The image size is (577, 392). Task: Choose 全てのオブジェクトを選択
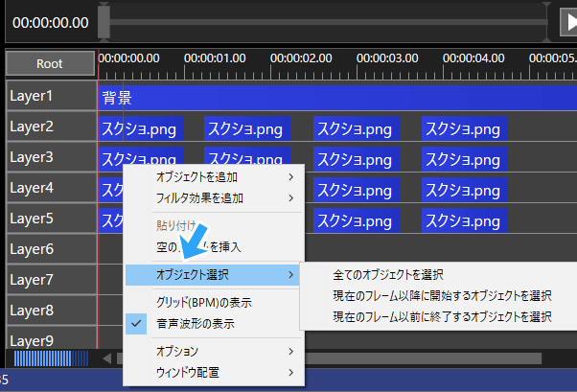point(388,274)
